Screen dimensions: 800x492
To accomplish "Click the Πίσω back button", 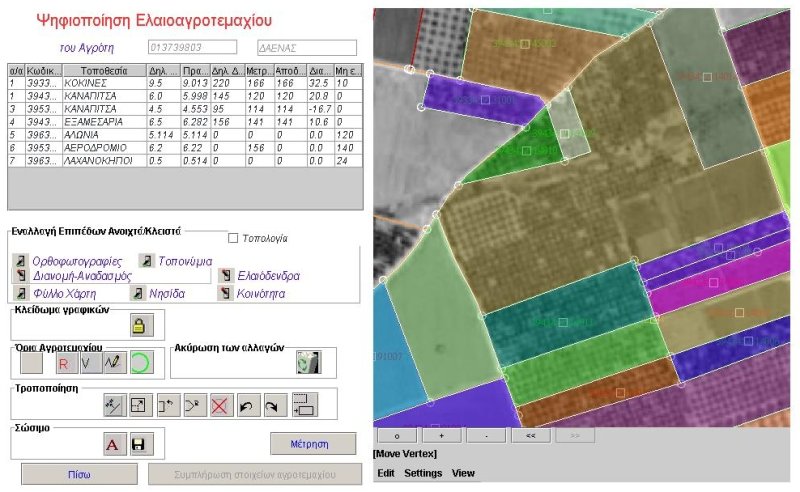I will (x=79, y=473).
